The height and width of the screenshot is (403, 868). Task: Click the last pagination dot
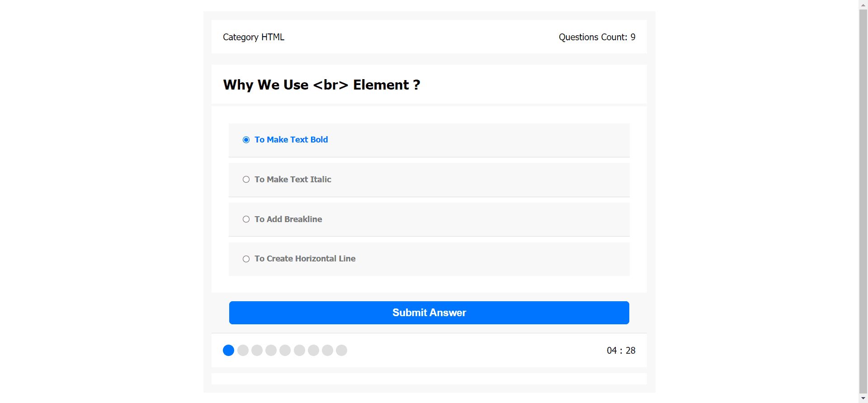coord(341,350)
